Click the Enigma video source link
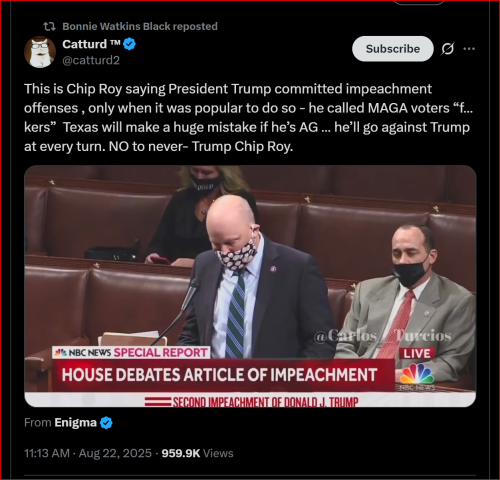 click(x=75, y=423)
